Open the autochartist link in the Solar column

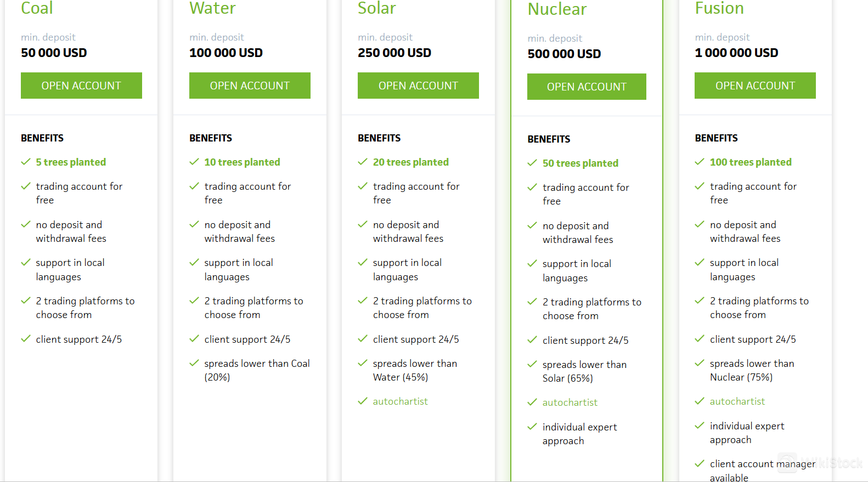click(x=400, y=401)
